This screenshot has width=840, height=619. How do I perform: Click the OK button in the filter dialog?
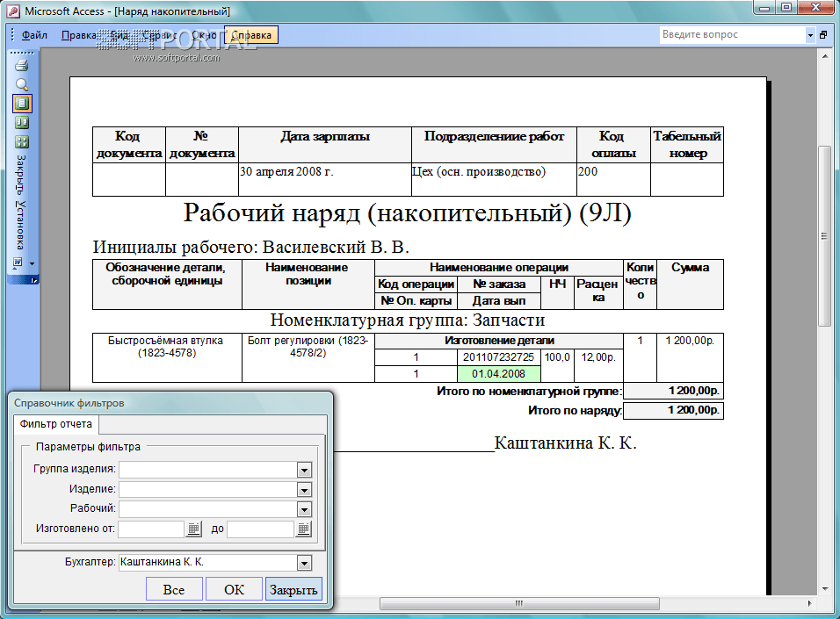click(x=234, y=589)
